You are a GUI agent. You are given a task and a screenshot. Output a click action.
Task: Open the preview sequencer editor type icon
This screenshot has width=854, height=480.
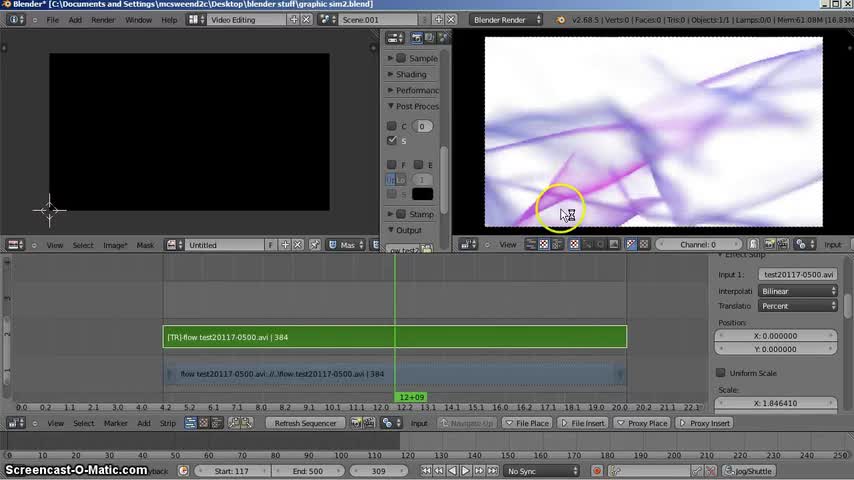(x=468, y=245)
